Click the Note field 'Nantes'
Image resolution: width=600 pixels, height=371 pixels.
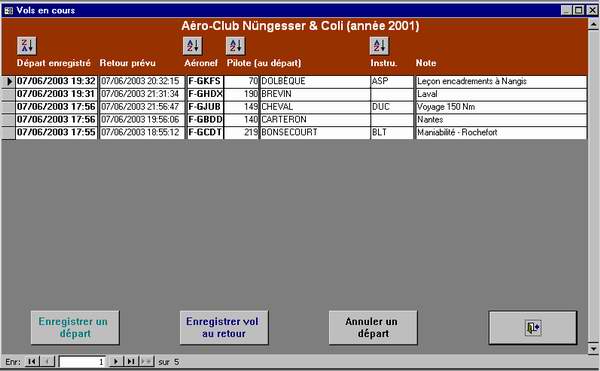(x=501, y=120)
